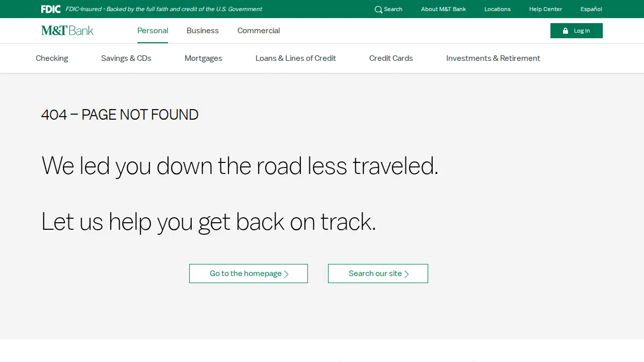The image size is (644, 362).
Task: Open the Credit Cards menu
Action: (391, 58)
